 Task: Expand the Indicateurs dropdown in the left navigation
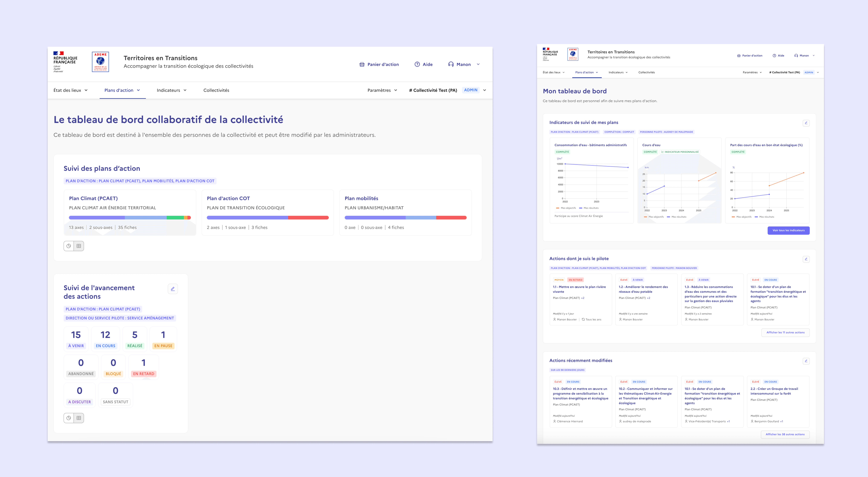[x=171, y=90]
